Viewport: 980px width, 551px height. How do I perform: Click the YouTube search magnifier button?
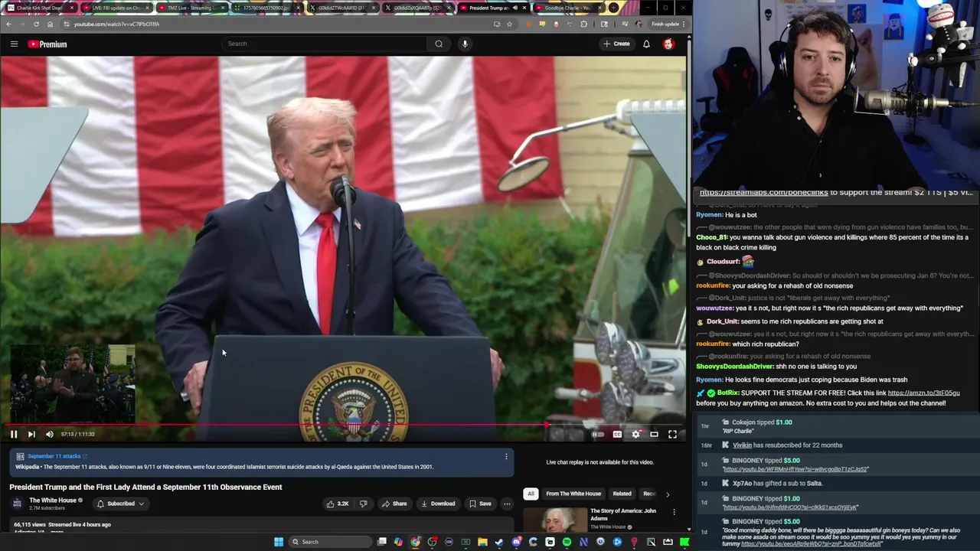pyautogui.click(x=439, y=44)
